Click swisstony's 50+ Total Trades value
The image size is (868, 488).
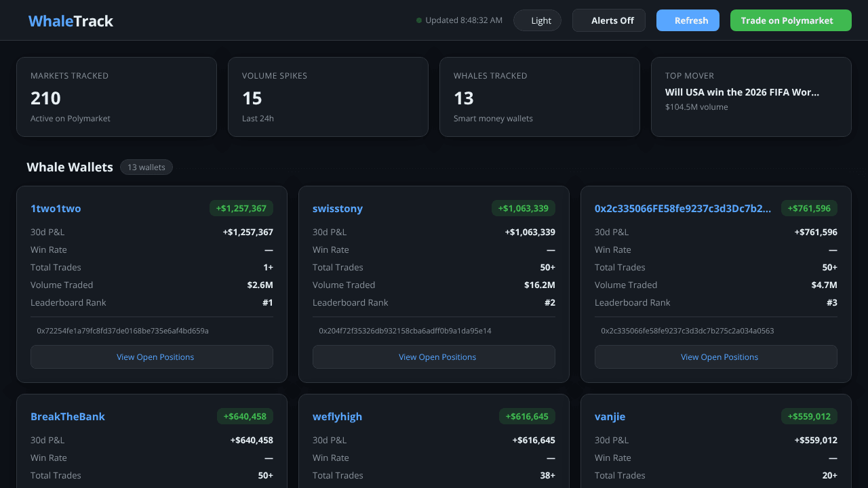pos(548,268)
